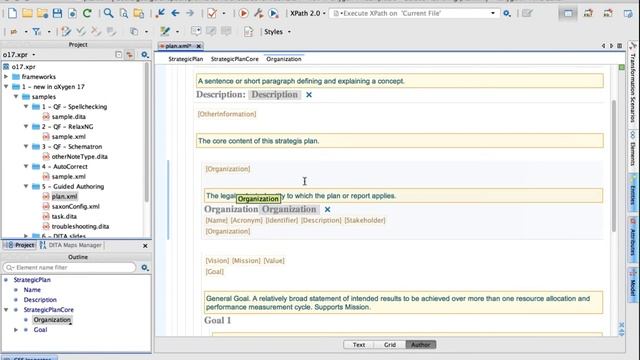Select Author editing mode
Image resolution: width=640 pixels, height=360 pixels.
tap(421, 345)
